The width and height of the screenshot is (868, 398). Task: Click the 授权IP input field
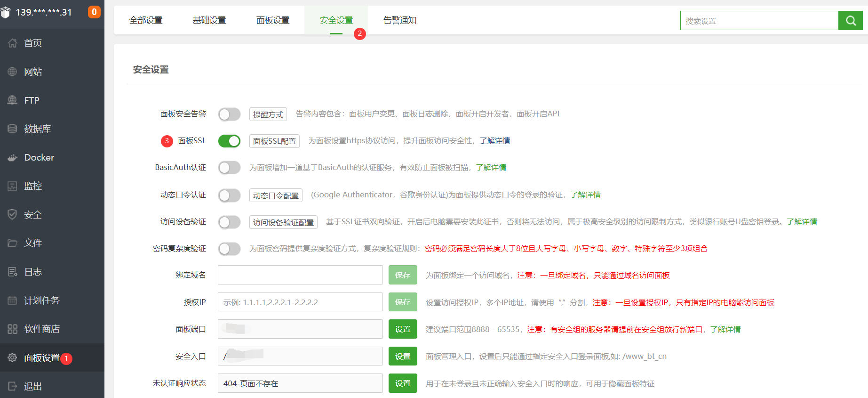[x=300, y=302]
